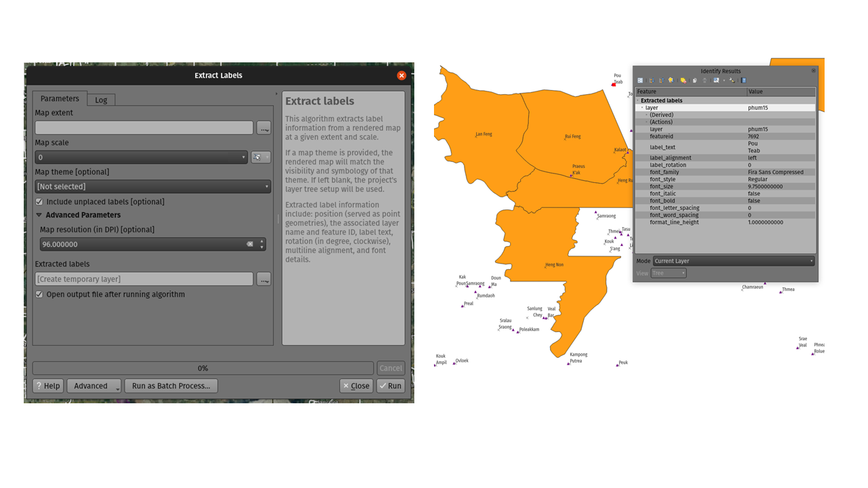Open the Mode Current Layer dropdown
868x488 pixels.
click(x=732, y=261)
